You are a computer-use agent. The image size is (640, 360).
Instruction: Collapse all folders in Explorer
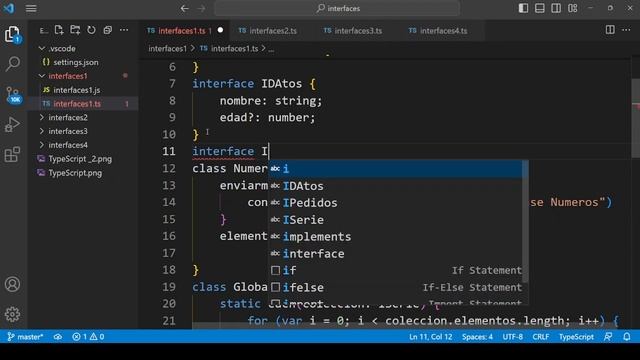(108, 30)
